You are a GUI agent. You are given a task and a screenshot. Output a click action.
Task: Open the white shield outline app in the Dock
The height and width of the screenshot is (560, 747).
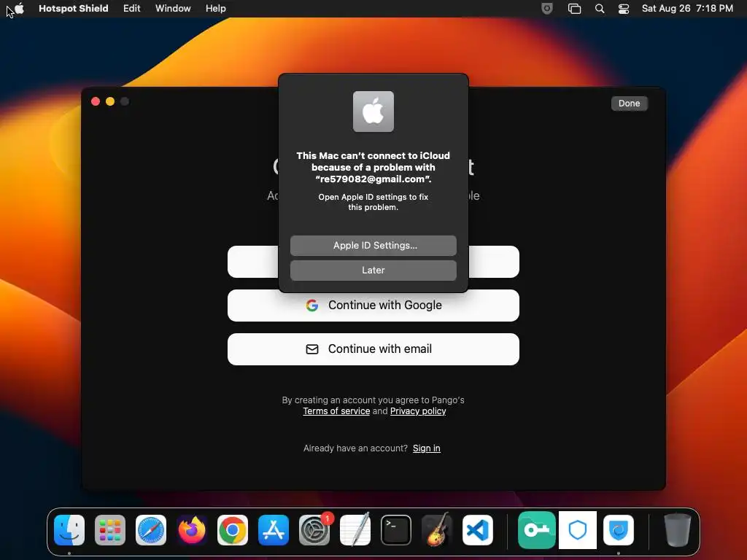tap(578, 530)
